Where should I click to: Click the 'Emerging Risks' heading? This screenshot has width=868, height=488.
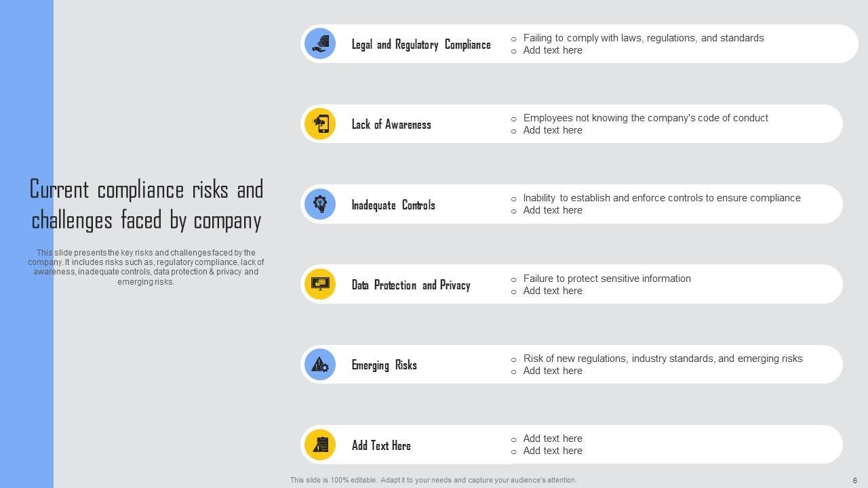pos(384,365)
